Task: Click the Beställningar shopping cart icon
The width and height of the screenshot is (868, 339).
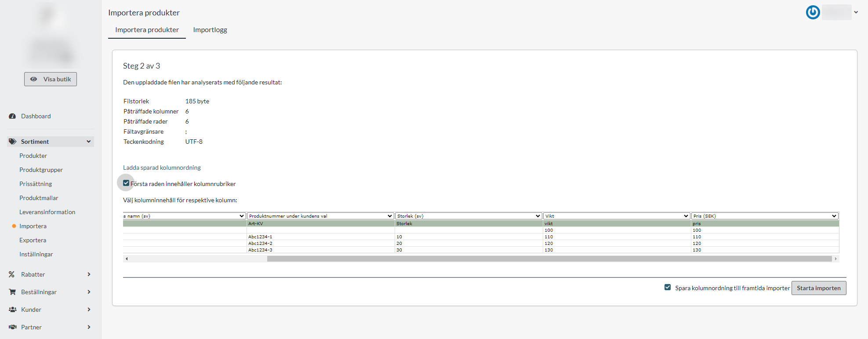Action: click(x=12, y=292)
